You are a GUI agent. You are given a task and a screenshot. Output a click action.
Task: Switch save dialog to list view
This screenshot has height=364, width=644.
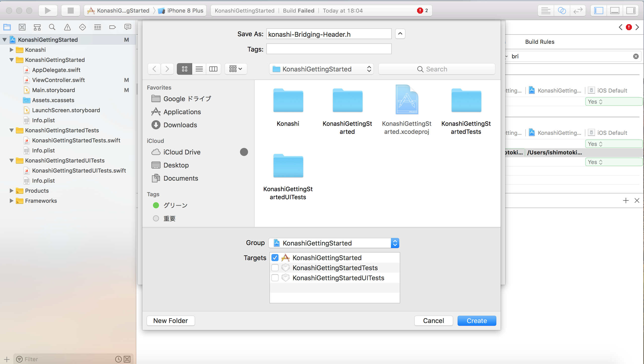pyautogui.click(x=199, y=69)
